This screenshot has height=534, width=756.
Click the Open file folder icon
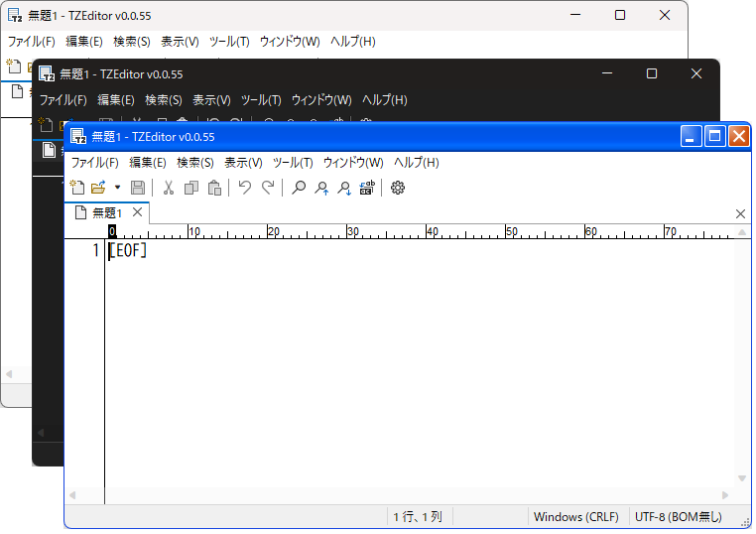98,188
